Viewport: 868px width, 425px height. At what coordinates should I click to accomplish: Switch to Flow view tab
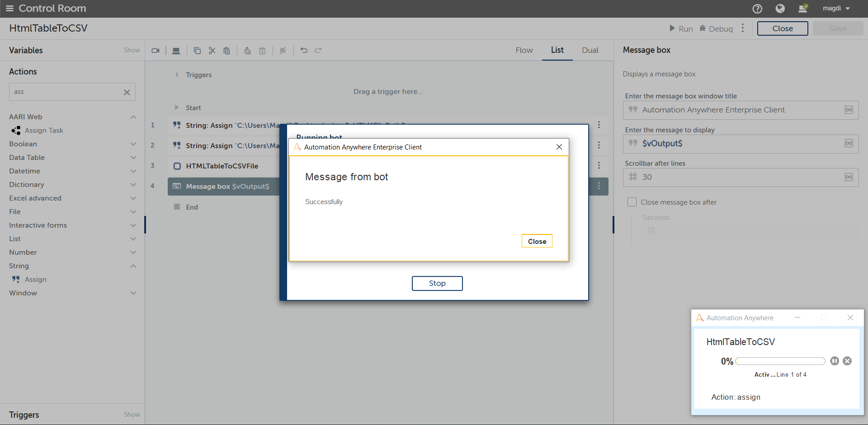524,50
